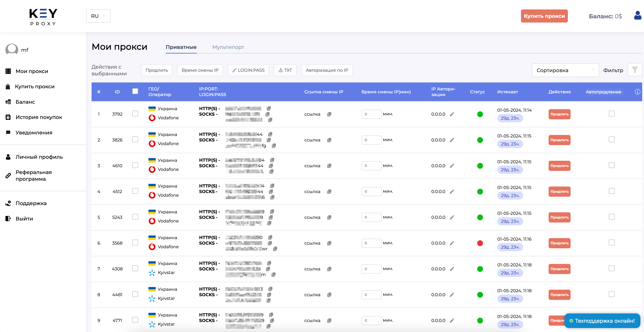Copy IP change link for proxy 4308
This screenshot has height=332, width=644.
pos(329,269)
